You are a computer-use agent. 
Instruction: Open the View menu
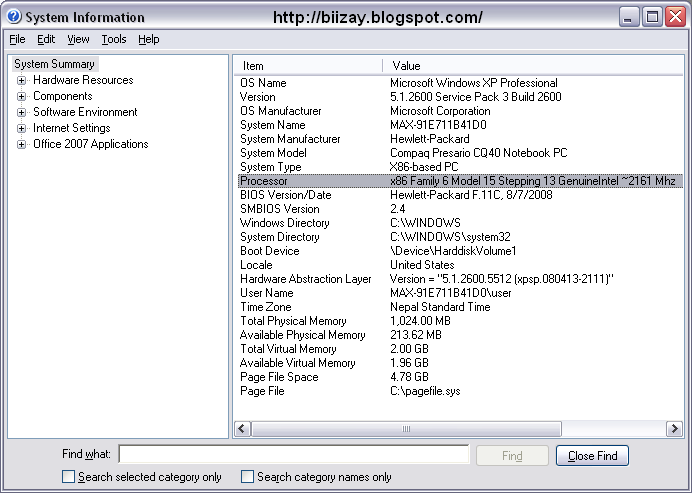click(78, 39)
